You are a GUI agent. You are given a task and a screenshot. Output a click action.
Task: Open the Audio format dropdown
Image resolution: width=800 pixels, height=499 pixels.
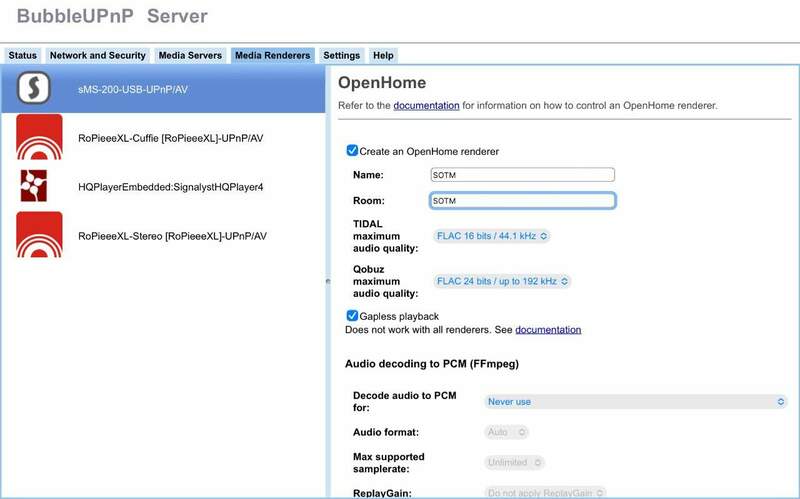pyautogui.click(x=506, y=432)
